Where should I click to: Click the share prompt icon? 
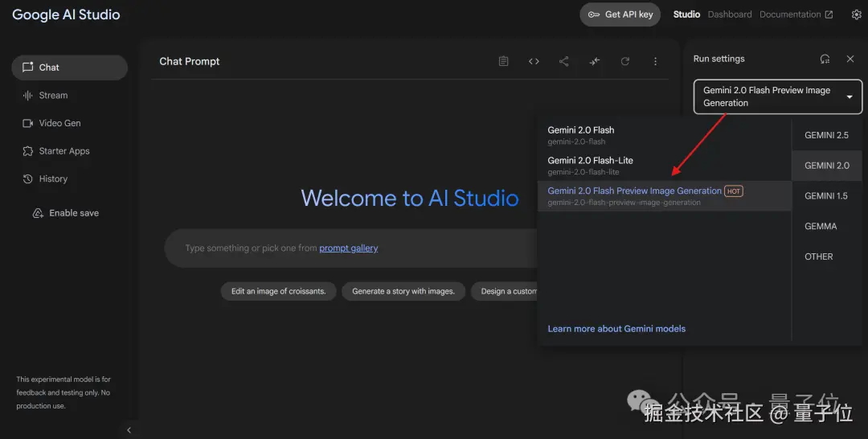[x=563, y=61]
